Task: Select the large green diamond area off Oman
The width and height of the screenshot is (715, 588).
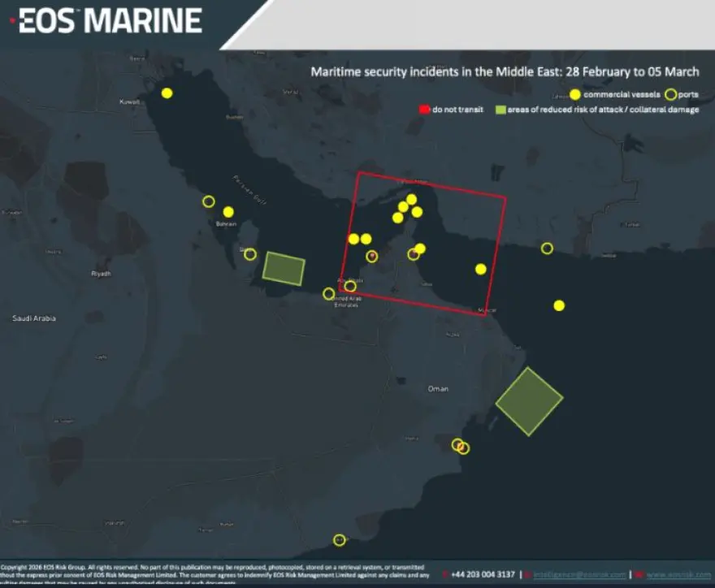Action: click(529, 401)
